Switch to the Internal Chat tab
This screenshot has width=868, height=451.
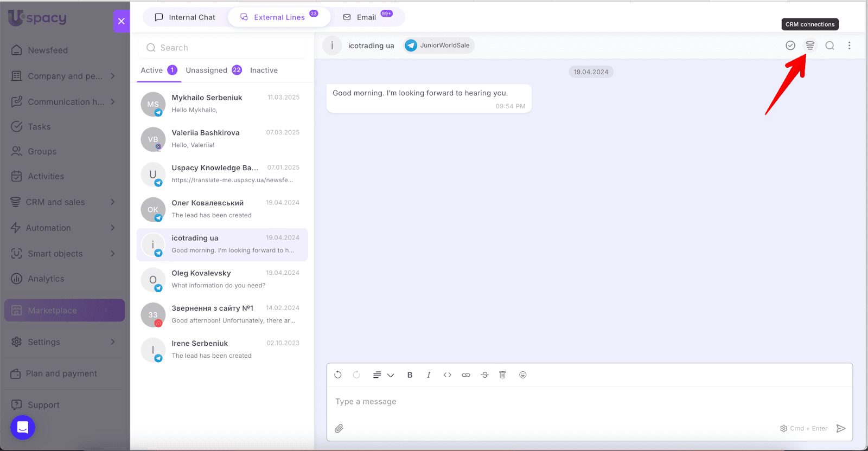(185, 17)
